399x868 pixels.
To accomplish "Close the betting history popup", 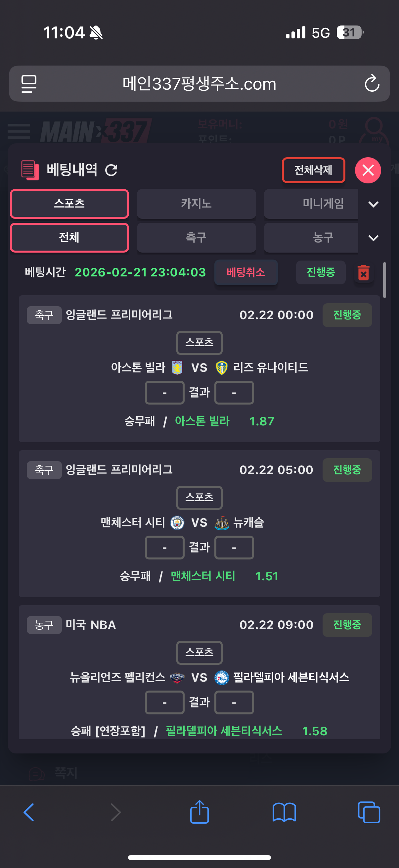I will (368, 170).
